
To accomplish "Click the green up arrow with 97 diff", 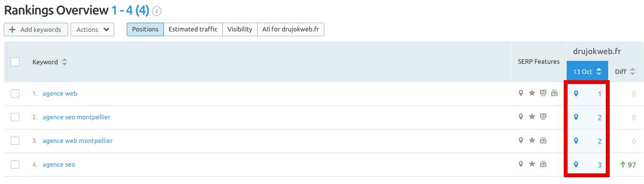I will tap(628, 165).
